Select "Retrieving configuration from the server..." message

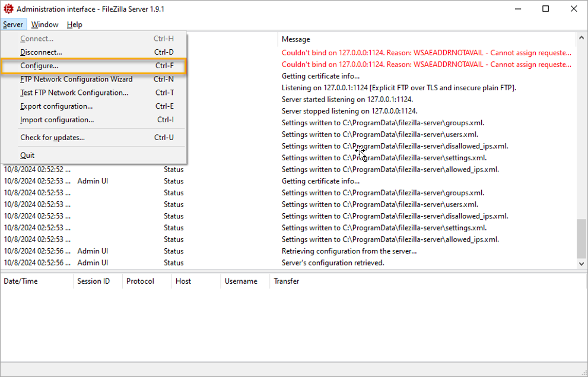(349, 251)
